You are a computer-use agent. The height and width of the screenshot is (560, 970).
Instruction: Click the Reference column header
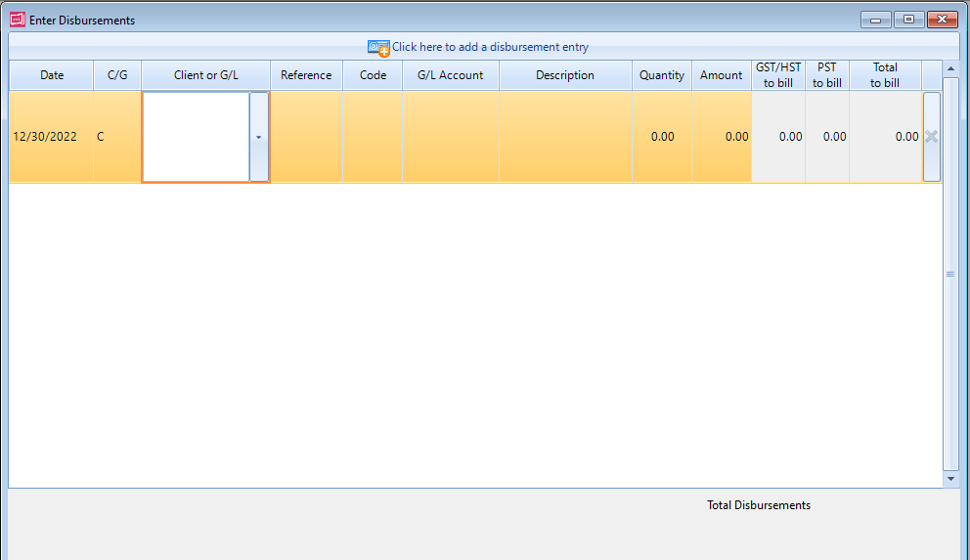[x=307, y=75]
